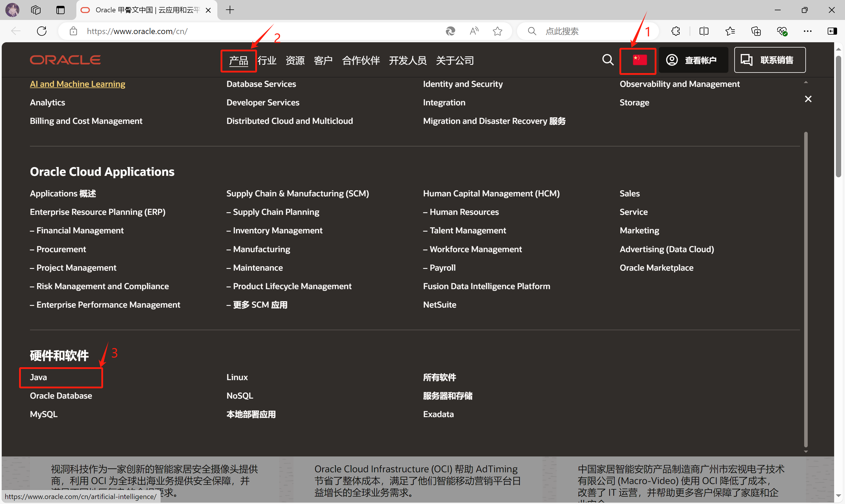Click the mega menu inner scrollbar down arrow
The width and height of the screenshot is (845, 504).
tap(806, 452)
